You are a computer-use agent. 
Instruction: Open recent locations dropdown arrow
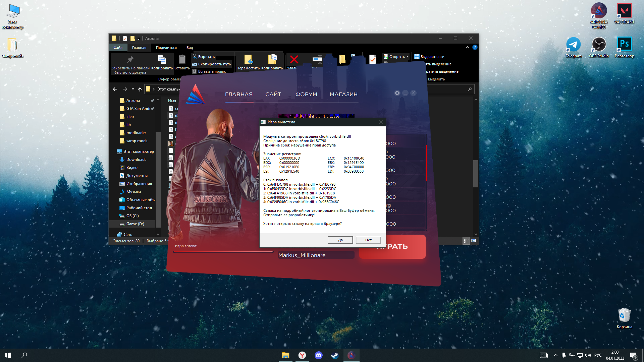[x=133, y=89]
